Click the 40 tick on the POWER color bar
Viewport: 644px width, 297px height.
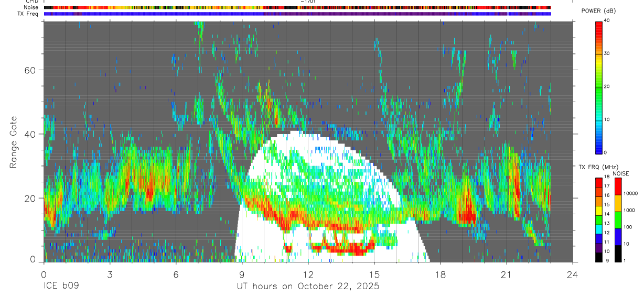pos(607,20)
